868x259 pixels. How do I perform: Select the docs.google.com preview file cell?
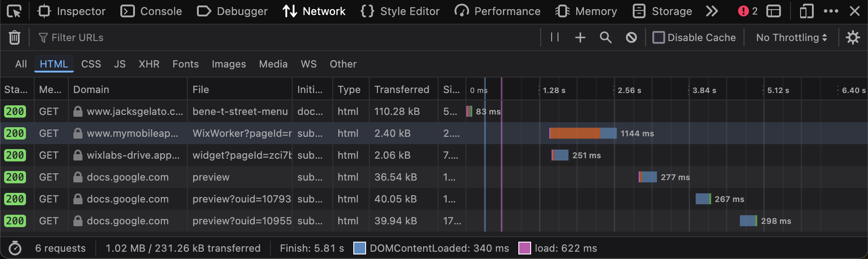point(240,177)
